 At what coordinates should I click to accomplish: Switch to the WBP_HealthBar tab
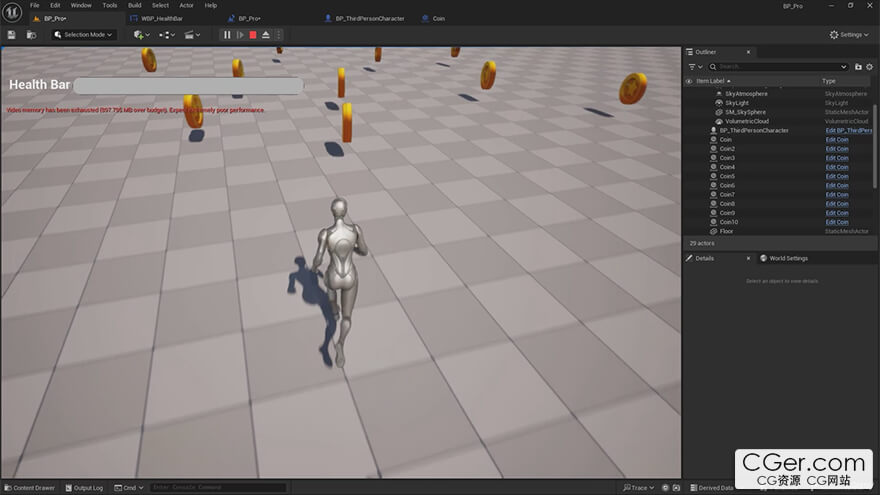[x=162, y=19]
